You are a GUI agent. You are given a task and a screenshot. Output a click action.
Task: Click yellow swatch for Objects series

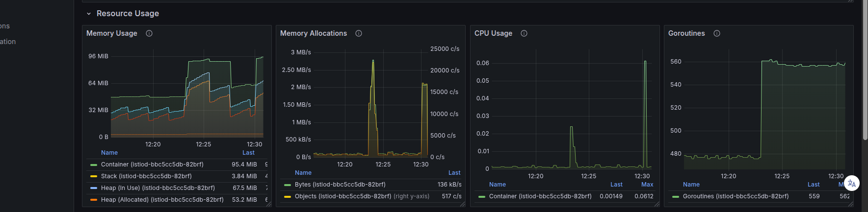(288, 196)
